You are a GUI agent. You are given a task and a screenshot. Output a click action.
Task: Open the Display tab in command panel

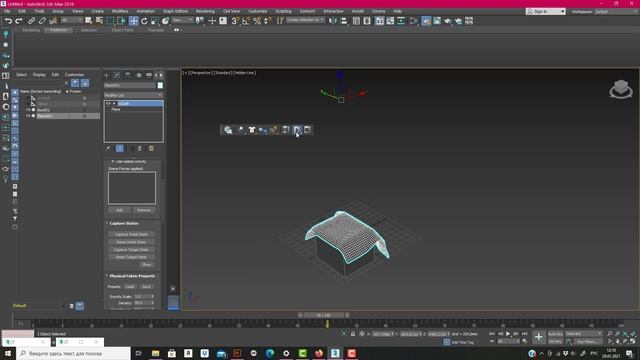click(x=149, y=75)
